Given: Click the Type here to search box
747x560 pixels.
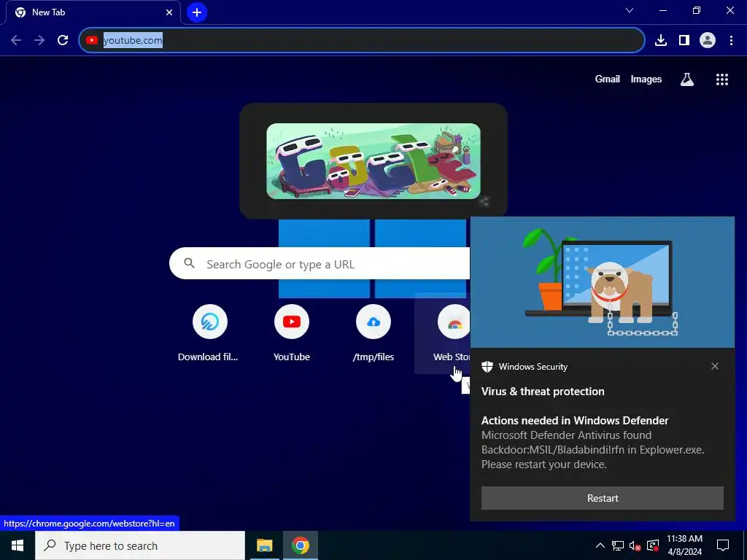Looking at the screenshot, I should pos(140,545).
